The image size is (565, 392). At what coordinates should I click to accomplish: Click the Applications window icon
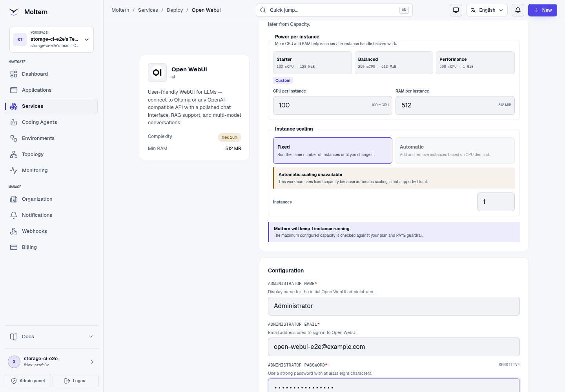point(14,90)
